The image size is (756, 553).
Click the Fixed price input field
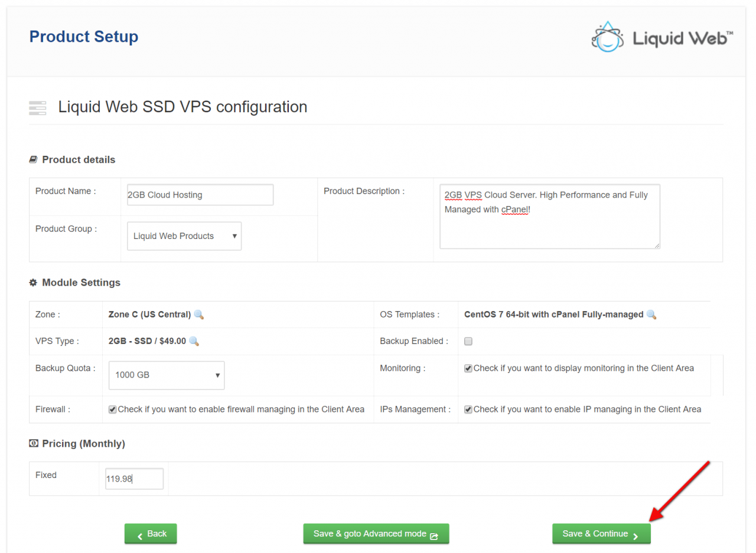coord(134,479)
